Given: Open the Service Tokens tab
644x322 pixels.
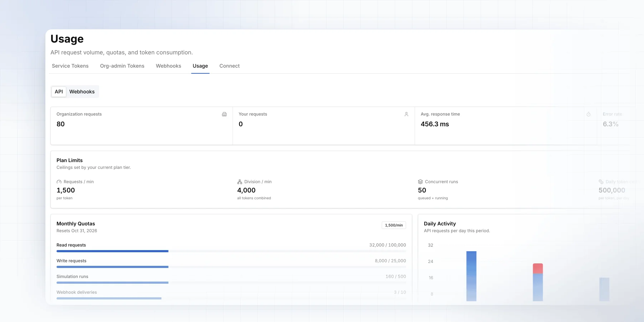Looking at the screenshot, I should pyautogui.click(x=70, y=66).
